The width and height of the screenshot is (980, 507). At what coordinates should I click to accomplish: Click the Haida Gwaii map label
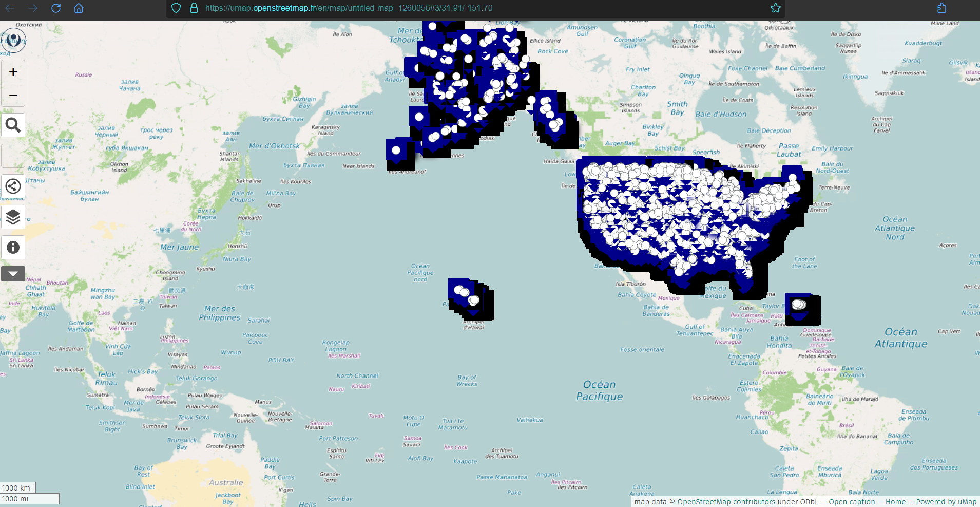click(x=559, y=161)
